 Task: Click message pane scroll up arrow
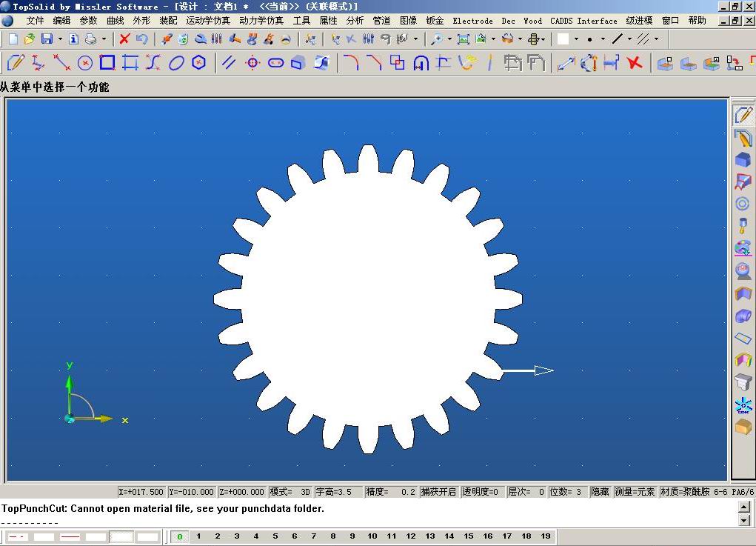coord(744,507)
